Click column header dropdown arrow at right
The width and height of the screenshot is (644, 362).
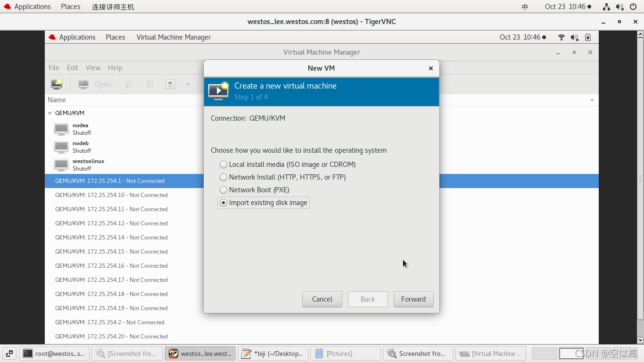pyautogui.click(x=592, y=100)
